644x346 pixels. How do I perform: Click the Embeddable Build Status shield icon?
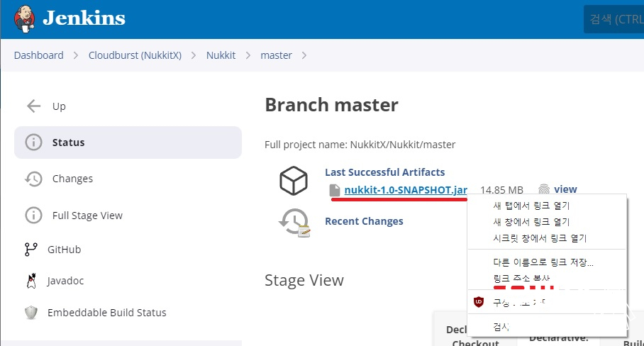(x=31, y=313)
